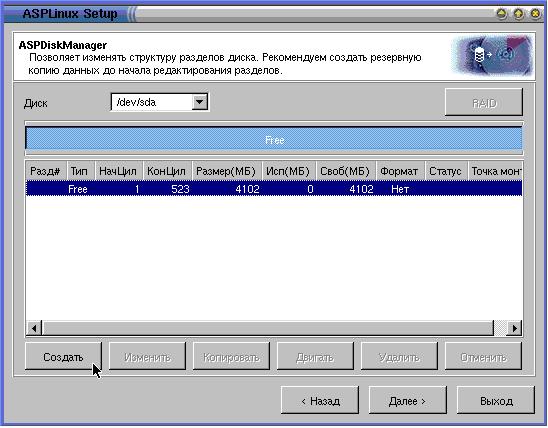The image size is (548, 428).
Task: Click the Создать button
Action: point(63,357)
